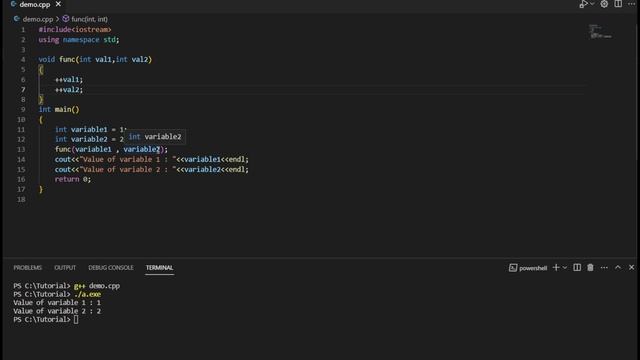Click terminal output 'Value of variable 1 : 1'
Image resolution: width=640 pixels, height=360 pixels.
click(57, 302)
